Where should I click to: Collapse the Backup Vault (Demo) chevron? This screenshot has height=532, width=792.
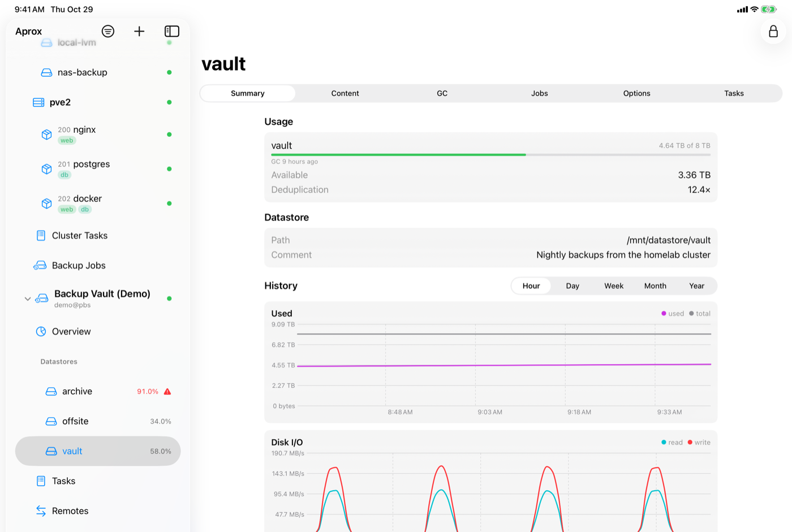tap(27, 299)
